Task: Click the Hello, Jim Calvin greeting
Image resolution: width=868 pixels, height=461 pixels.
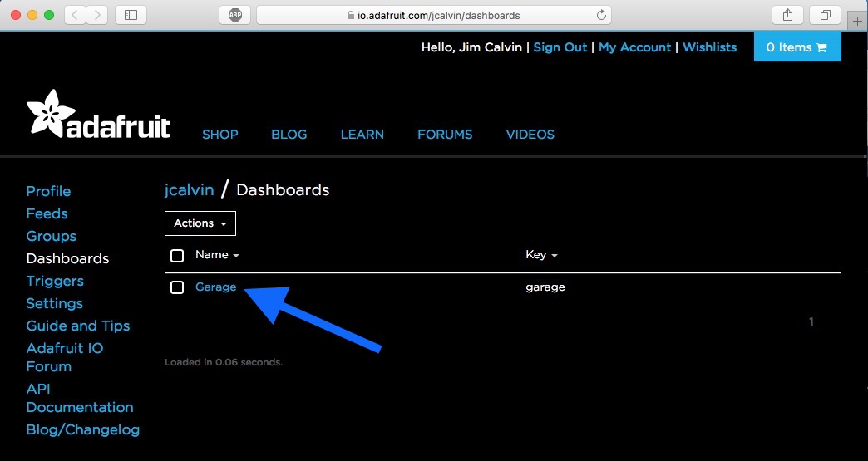Action: (x=471, y=47)
